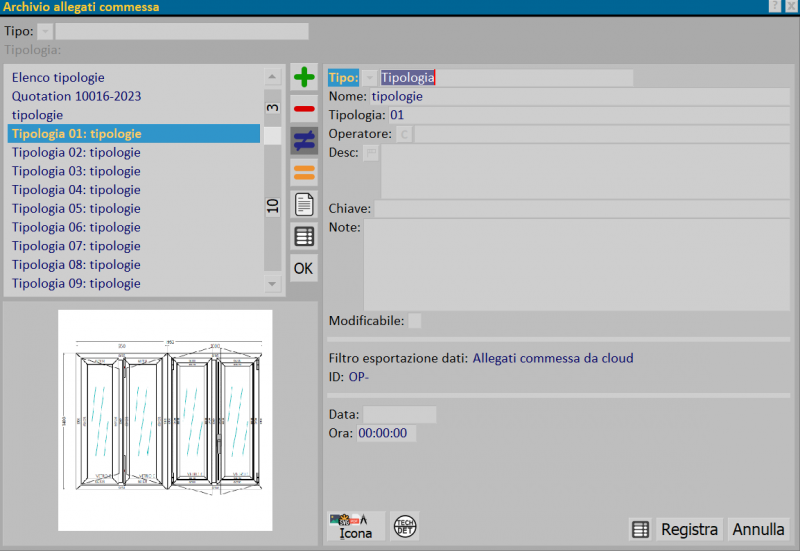Open the top Tipo dropdown arrow
This screenshot has width=800, height=551.
(45, 32)
